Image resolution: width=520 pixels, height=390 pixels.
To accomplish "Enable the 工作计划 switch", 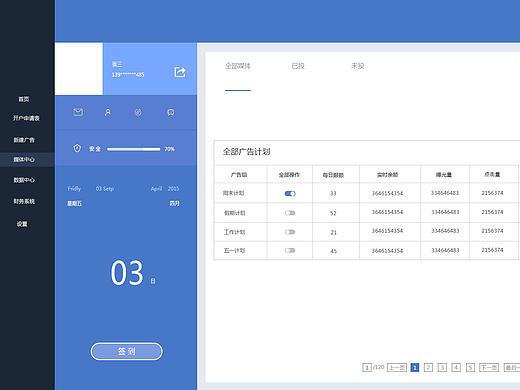I will click(290, 232).
